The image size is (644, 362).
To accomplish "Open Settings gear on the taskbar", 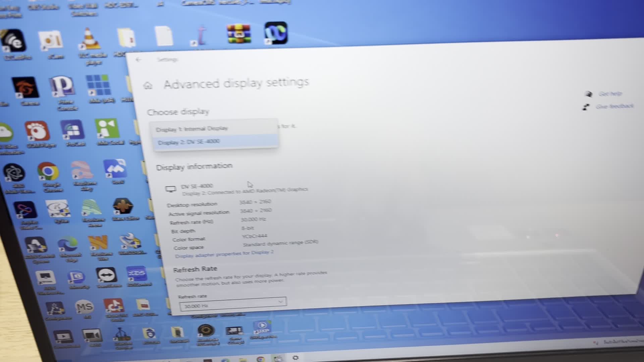I will point(295,358).
